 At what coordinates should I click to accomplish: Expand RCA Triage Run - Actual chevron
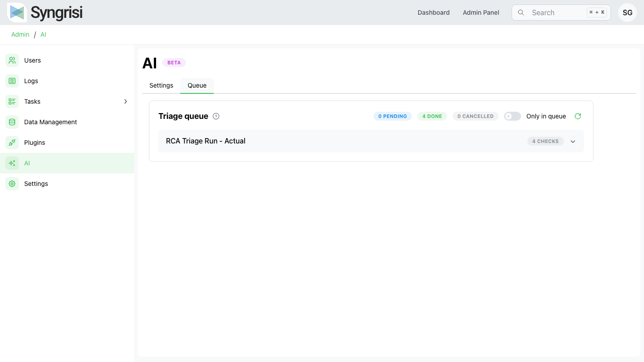pos(573,141)
